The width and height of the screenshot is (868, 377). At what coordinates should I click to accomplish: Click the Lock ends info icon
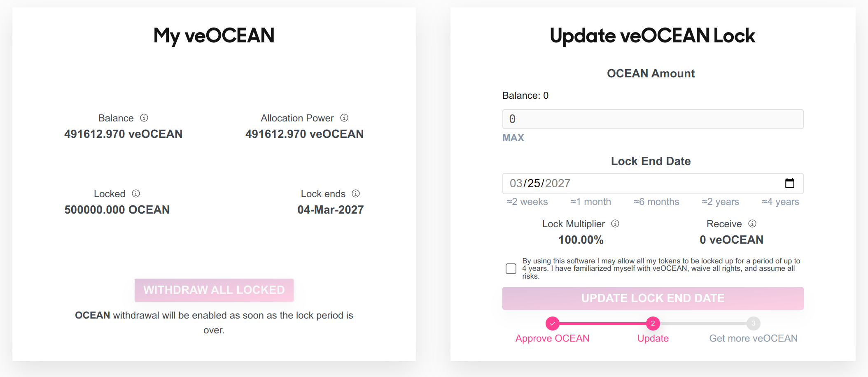[356, 193]
